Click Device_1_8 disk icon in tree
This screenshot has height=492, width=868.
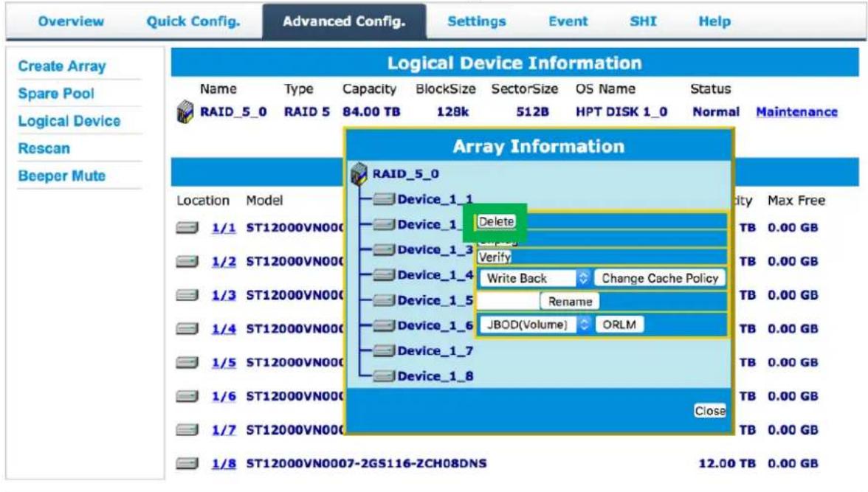pyautogui.click(x=384, y=375)
